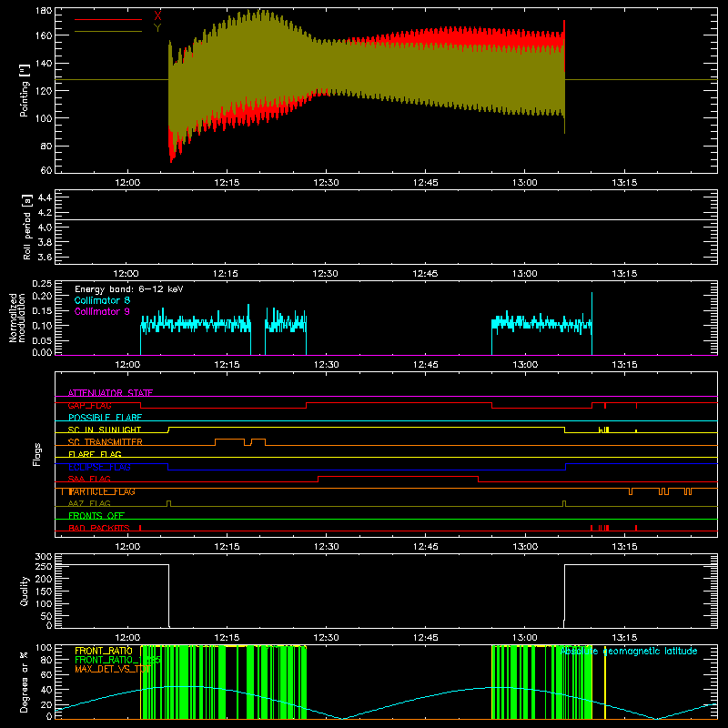Select the ECLIPSE_FLAG label
The height and width of the screenshot is (728, 728).
click(x=99, y=467)
